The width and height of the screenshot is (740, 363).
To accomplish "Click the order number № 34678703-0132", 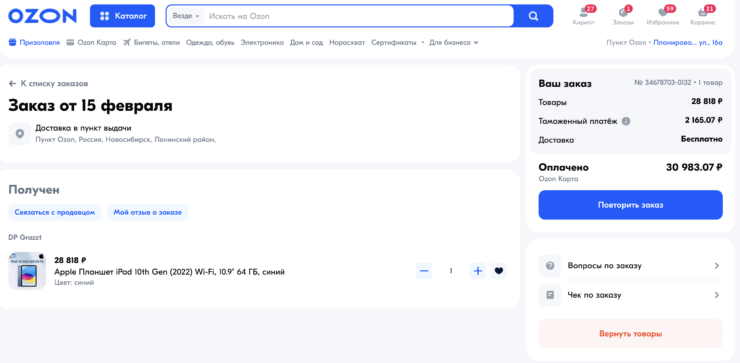I will [x=663, y=83].
